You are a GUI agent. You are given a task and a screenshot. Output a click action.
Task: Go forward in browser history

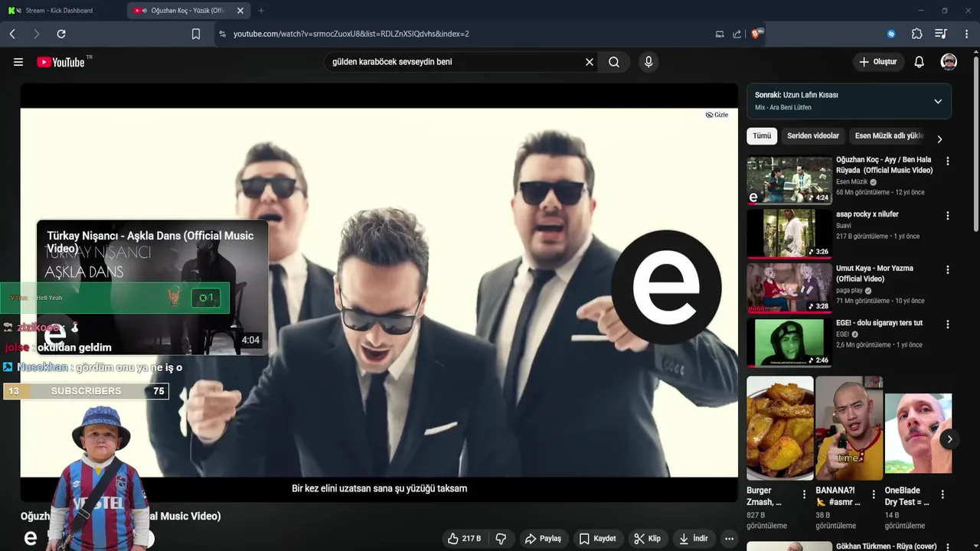click(x=36, y=34)
